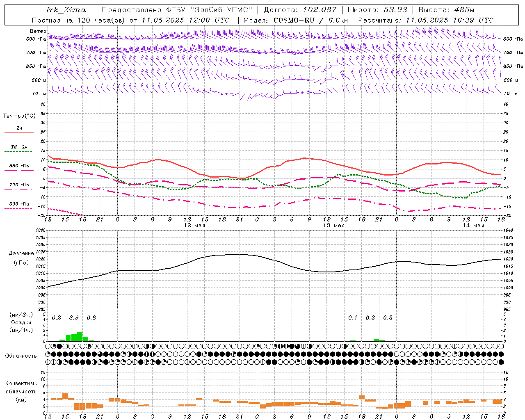Image resolution: width=525 pixels, height=420 pixels.
Task: Click the 14 мая date label
Action: [x=473, y=226]
